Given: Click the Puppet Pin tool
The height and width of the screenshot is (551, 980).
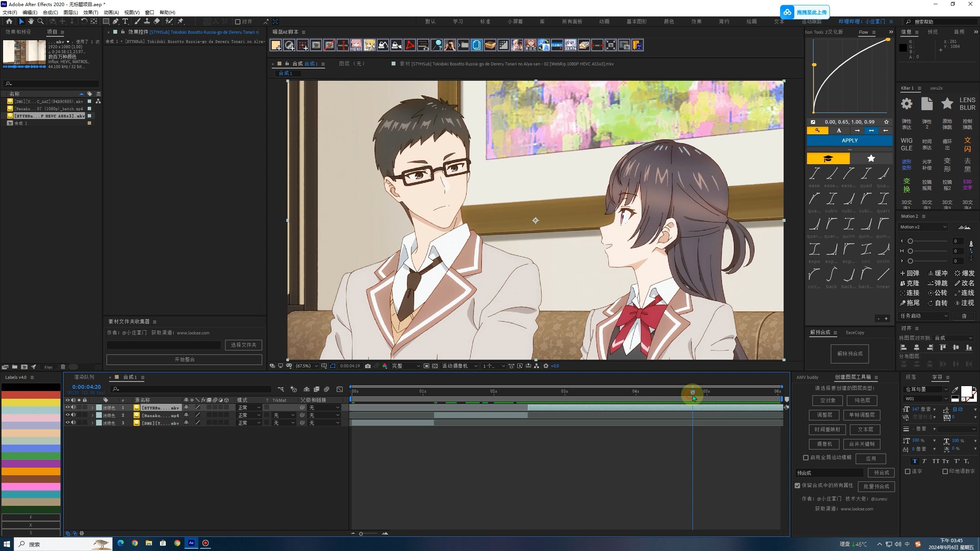Looking at the screenshot, I should pyautogui.click(x=181, y=21).
